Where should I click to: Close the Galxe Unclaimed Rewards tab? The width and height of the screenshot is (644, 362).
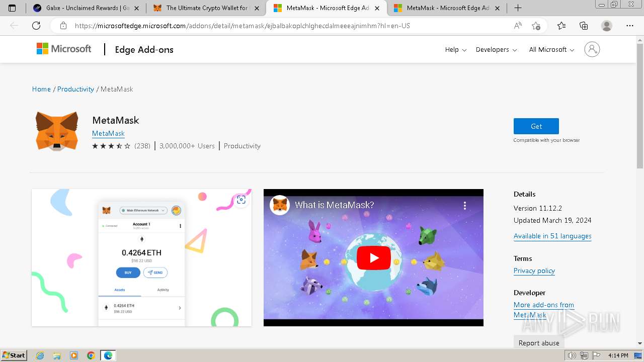pyautogui.click(x=136, y=8)
